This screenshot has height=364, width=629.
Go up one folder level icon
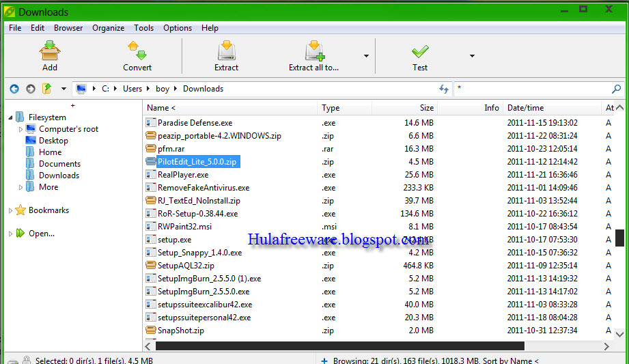point(47,88)
